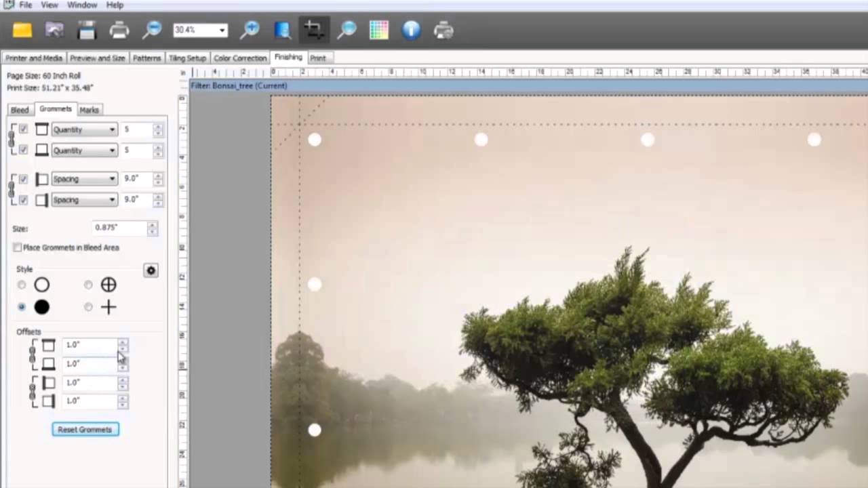
Task: Save using the floppy disk icon
Action: [87, 30]
